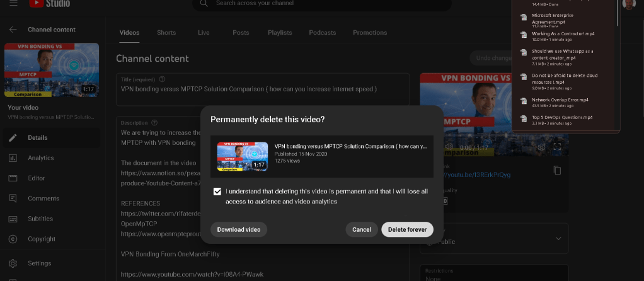Click the help icon beside Description

[154, 122]
